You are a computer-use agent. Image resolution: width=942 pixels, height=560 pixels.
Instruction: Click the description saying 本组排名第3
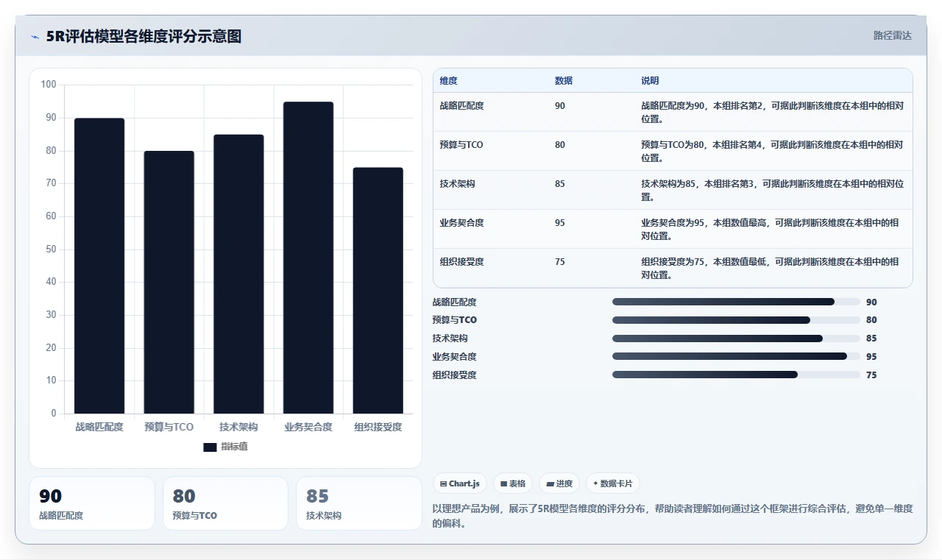pos(772,191)
